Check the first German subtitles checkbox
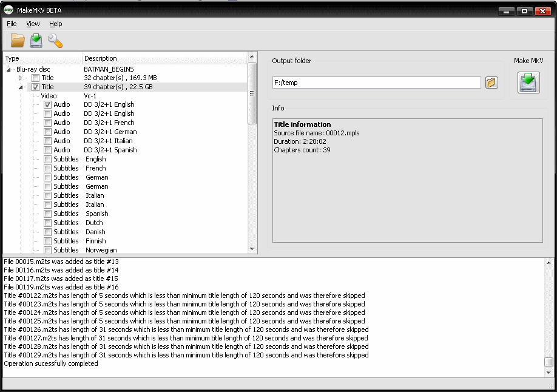 coord(47,177)
